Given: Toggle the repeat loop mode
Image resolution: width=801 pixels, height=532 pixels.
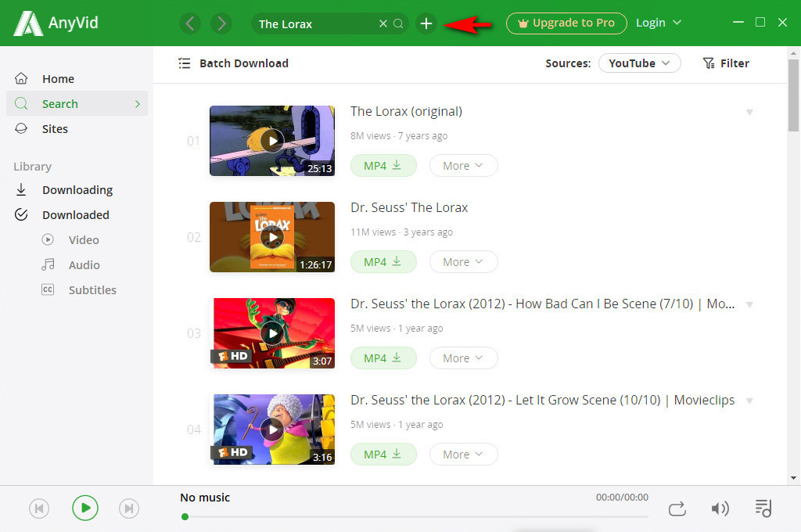Looking at the screenshot, I should coord(677,509).
